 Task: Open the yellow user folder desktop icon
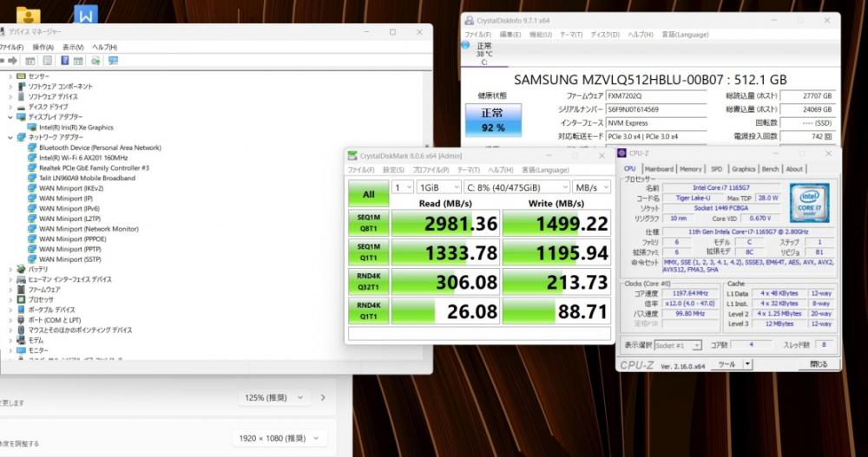pyautogui.click(x=29, y=15)
